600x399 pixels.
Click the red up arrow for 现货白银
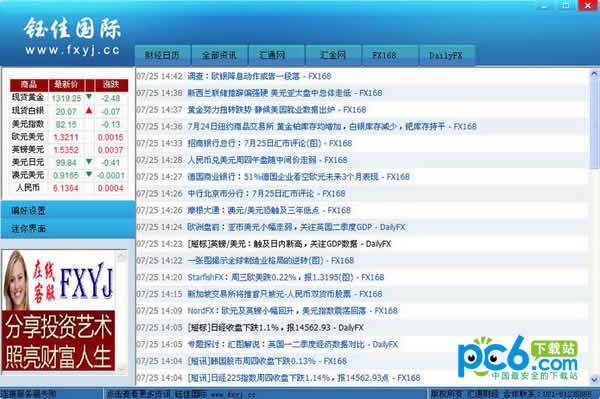(x=89, y=110)
